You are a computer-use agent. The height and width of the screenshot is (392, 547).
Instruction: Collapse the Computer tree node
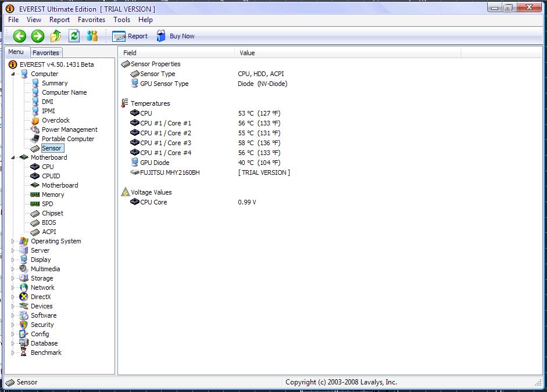[13, 74]
